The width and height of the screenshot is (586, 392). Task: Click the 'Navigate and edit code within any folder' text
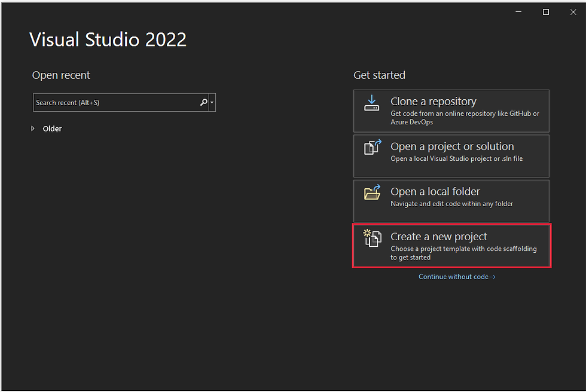451,204
